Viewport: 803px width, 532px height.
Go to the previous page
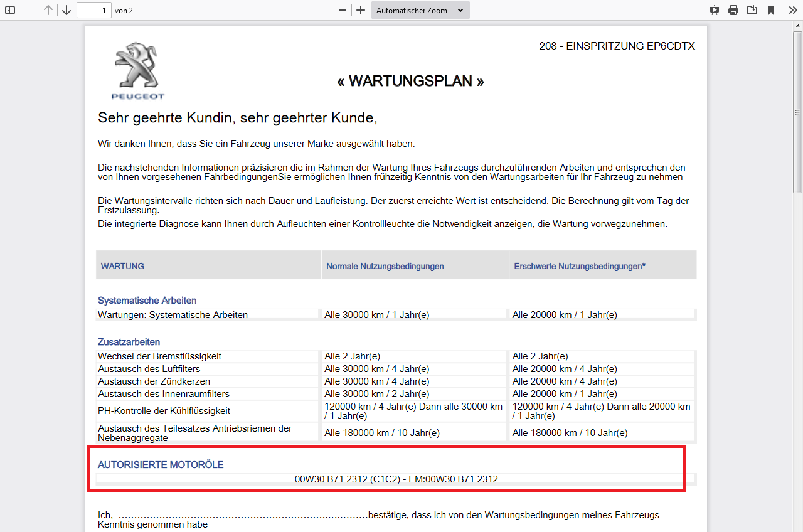coord(48,10)
